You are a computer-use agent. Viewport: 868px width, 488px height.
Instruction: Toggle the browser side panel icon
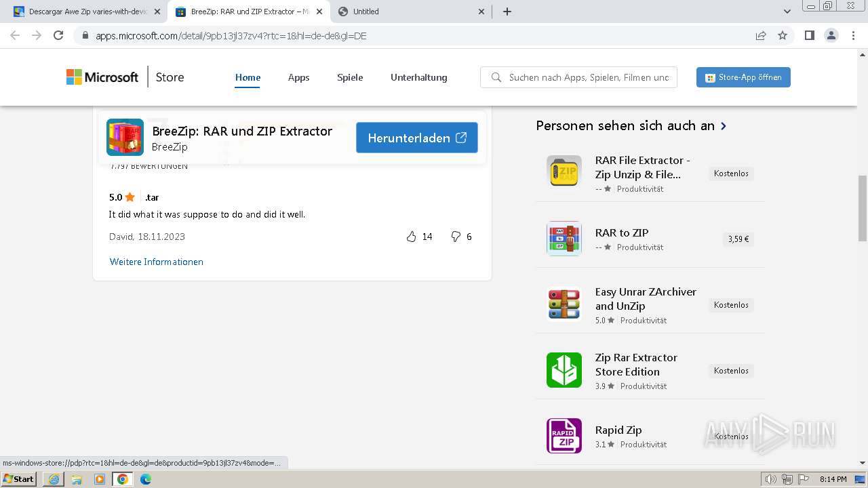click(x=809, y=35)
